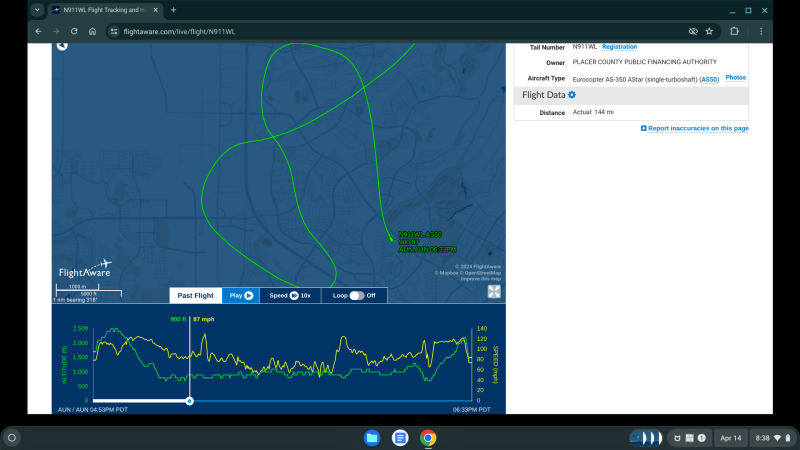This screenshot has height=450, width=800.
Task: Click the AS50 aircraft type link
Action: pyautogui.click(x=709, y=78)
